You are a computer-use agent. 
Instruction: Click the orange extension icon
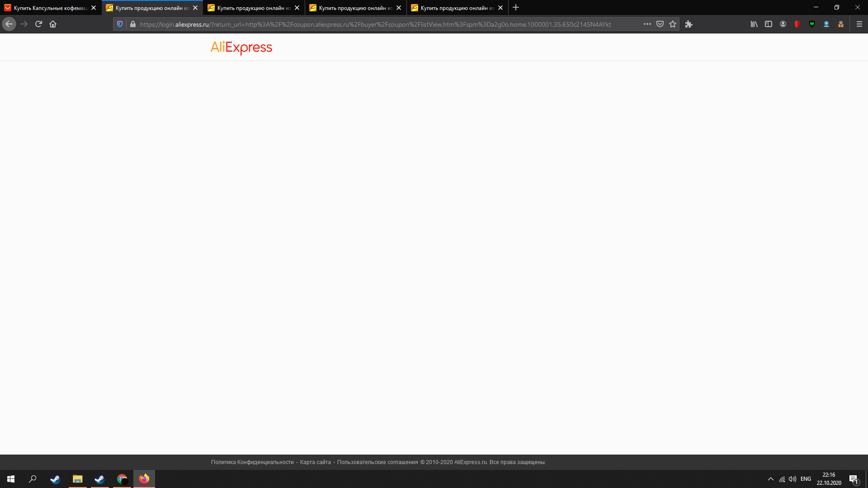[841, 24]
